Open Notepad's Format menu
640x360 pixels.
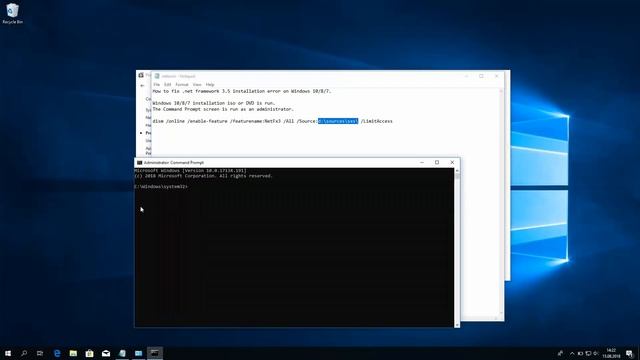[182, 84]
